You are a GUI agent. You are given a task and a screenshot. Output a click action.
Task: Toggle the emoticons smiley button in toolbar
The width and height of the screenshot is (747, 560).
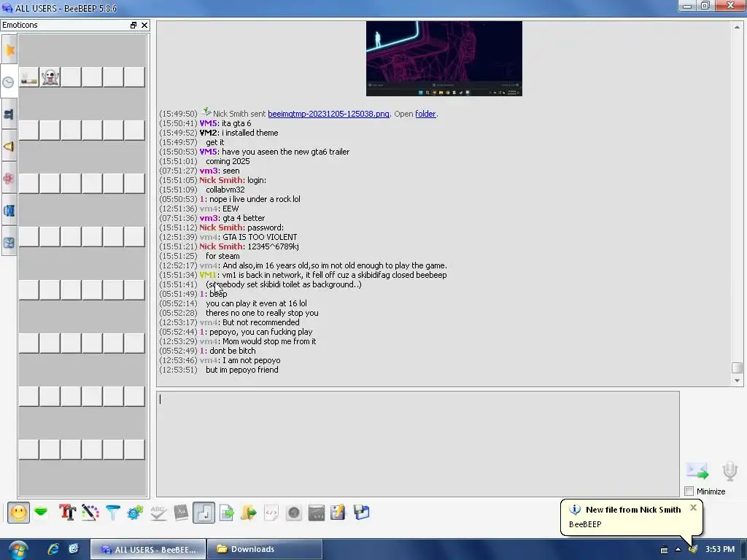pos(18,513)
